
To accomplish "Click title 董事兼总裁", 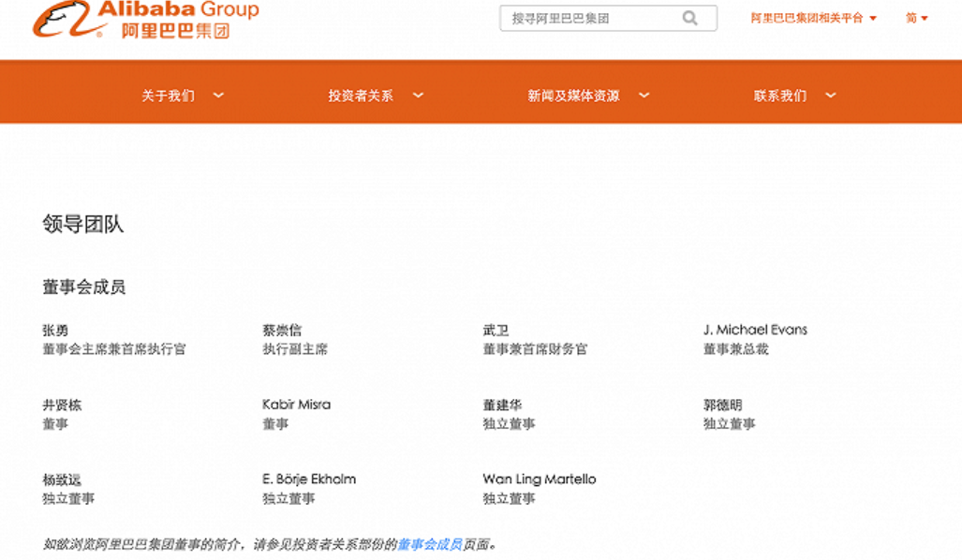I will coord(735,349).
